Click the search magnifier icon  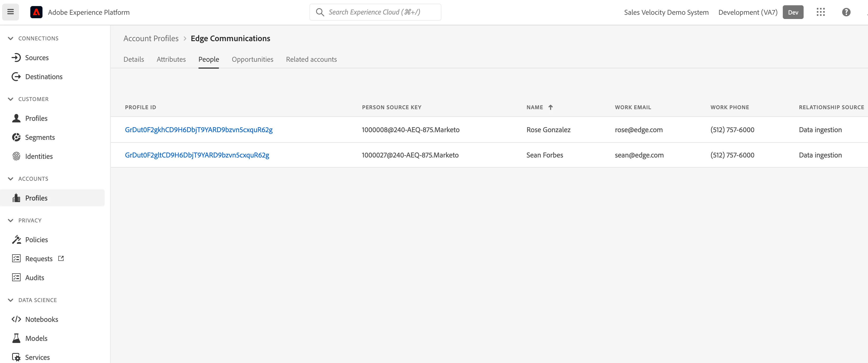320,12
